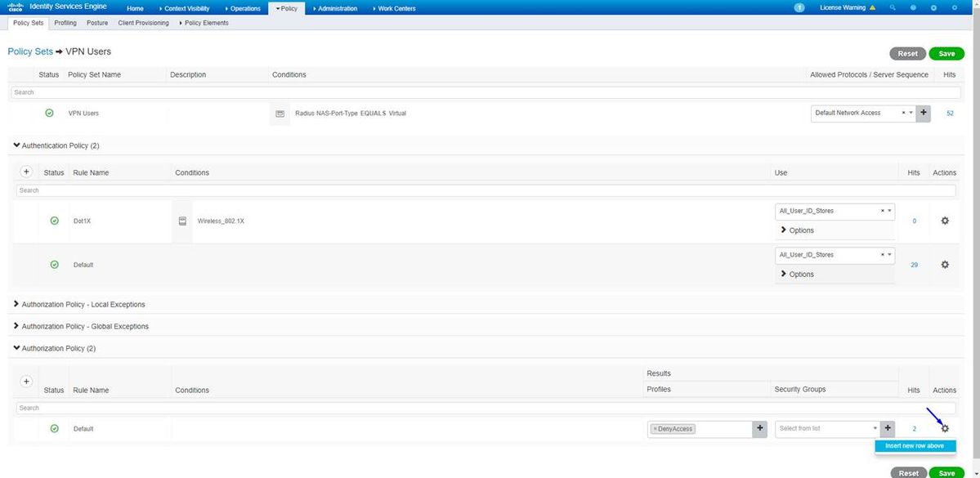Click the 'Wireless_802.1X' condition text
Viewport: 980px width, 478px height.
[x=221, y=221]
